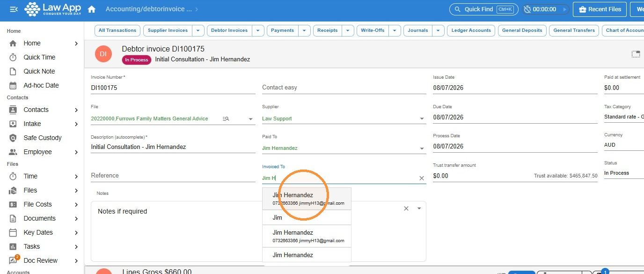Expand the breadcrumb chevron after Accounting/debtorinvoice
The image size is (644, 274).
(x=197, y=9)
